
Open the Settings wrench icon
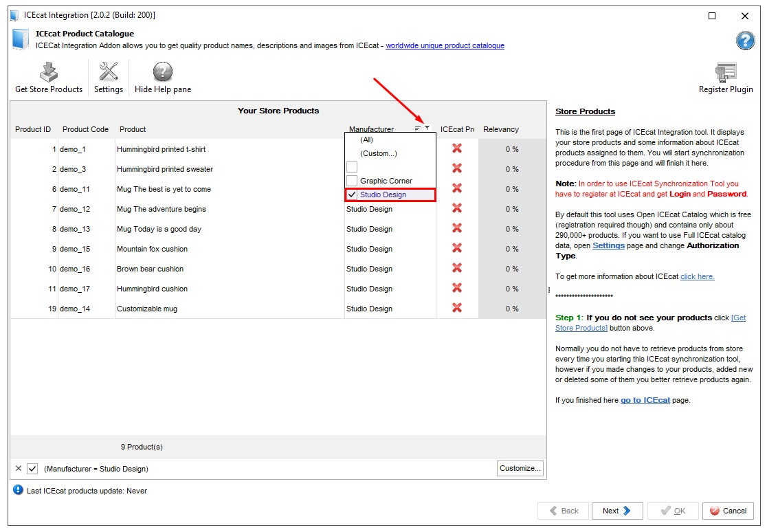(x=108, y=71)
